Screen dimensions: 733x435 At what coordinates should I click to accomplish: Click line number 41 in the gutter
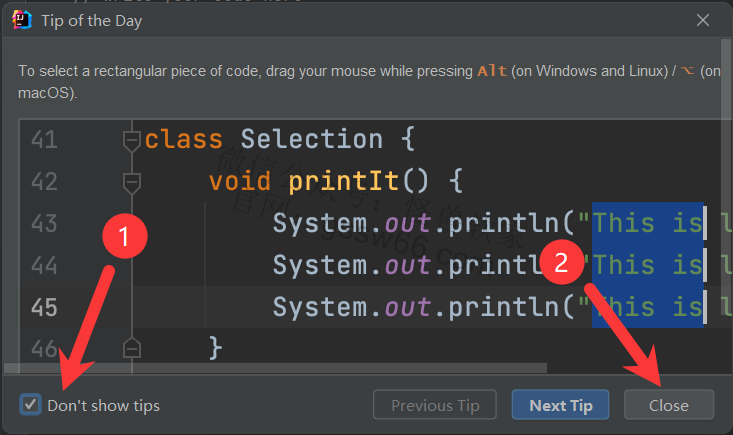pyautogui.click(x=44, y=139)
